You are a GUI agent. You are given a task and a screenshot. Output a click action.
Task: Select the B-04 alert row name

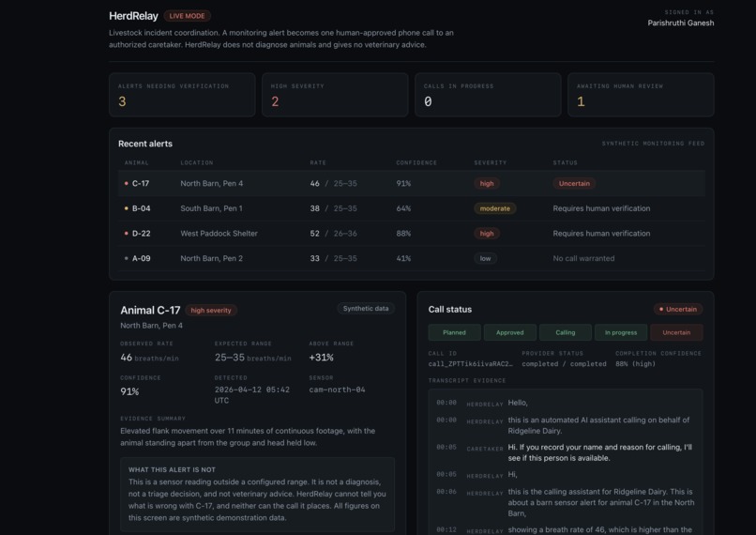pyautogui.click(x=142, y=208)
